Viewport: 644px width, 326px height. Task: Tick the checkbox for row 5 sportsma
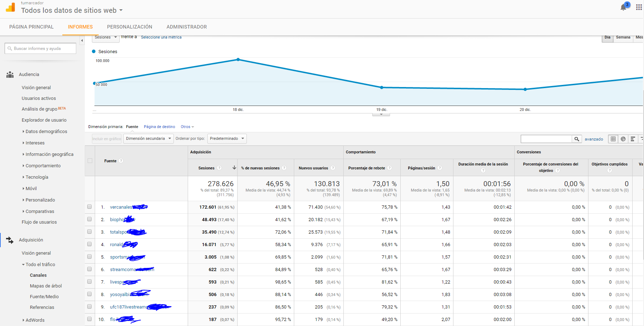[x=89, y=256]
